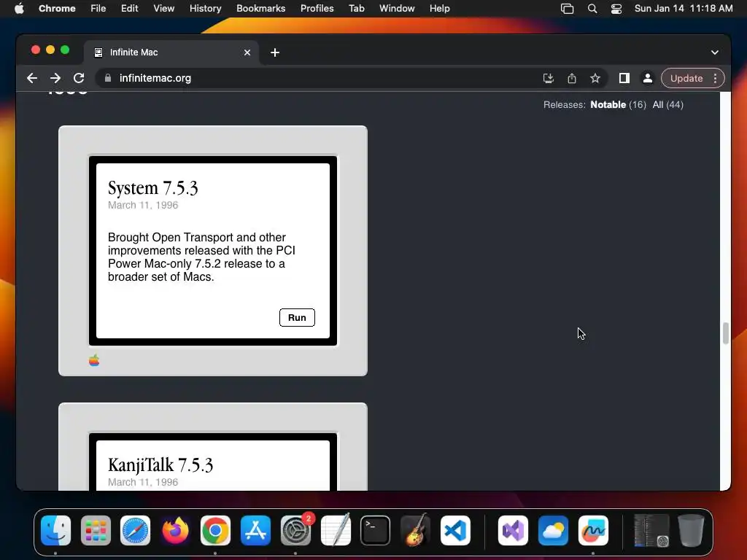Open Freeform from the Dock
This screenshot has height=560, width=747.
593,531
